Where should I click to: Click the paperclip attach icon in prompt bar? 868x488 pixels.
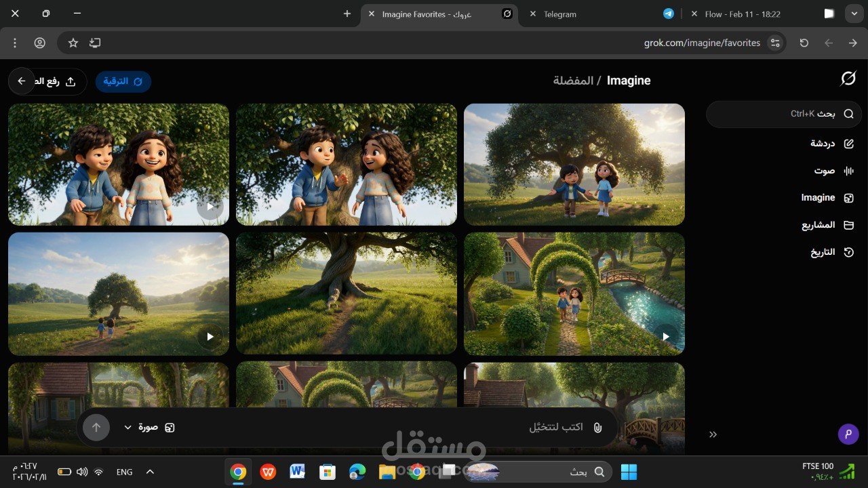click(x=597, y=428)
